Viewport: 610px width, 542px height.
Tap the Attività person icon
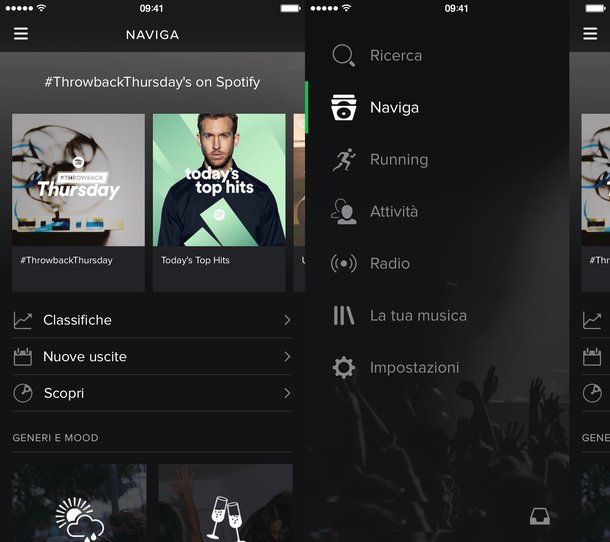tap(344, 211)
